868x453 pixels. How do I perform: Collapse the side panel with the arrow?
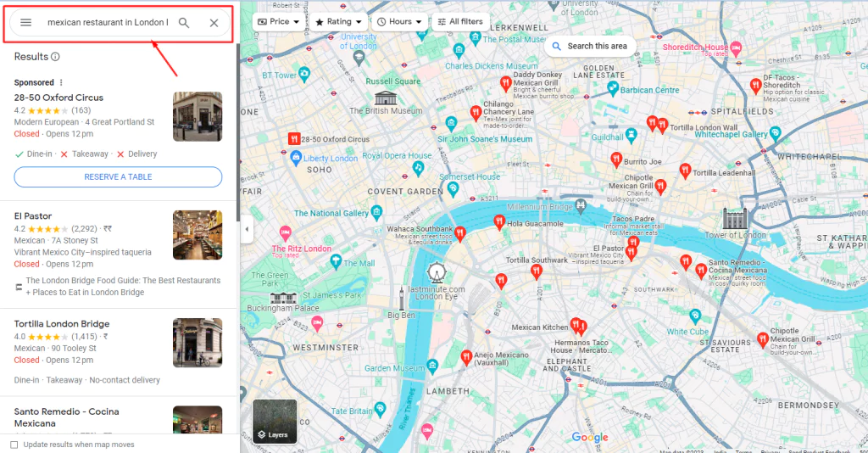point(247,229)
